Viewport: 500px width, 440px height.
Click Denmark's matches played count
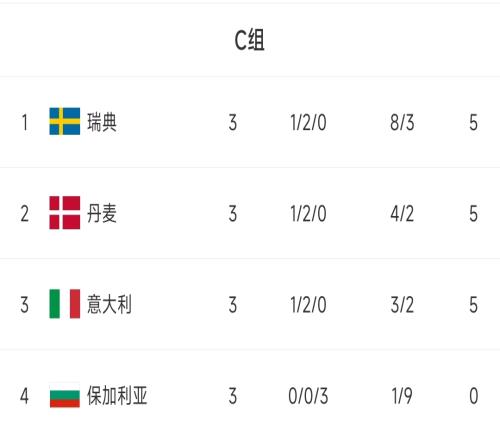point(233,214)
